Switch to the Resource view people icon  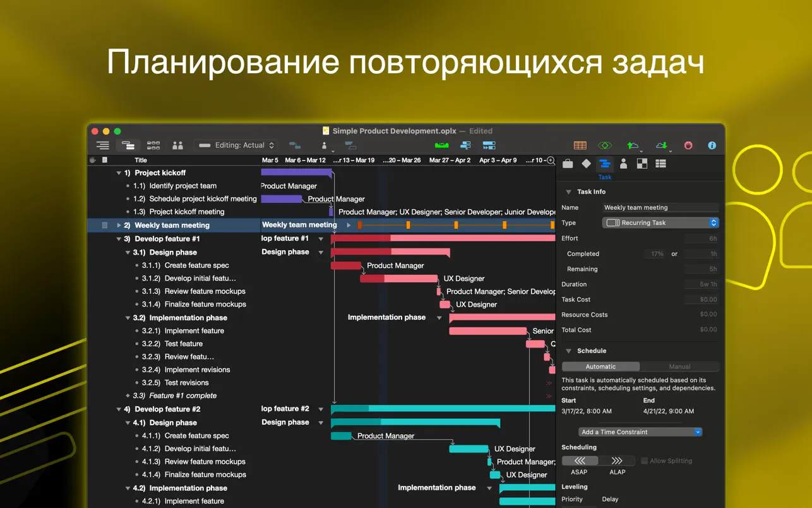coord(177,145)
